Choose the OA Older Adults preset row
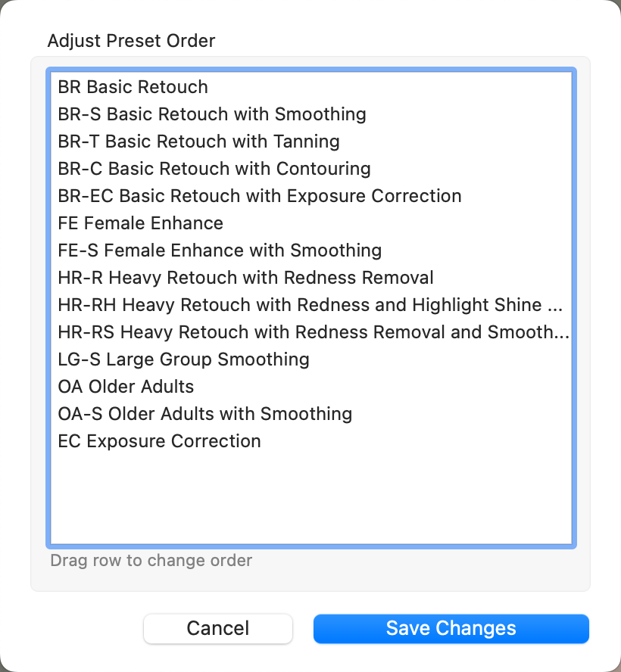The width and height of the screenshot is (621, 672). tap(126, 387)
